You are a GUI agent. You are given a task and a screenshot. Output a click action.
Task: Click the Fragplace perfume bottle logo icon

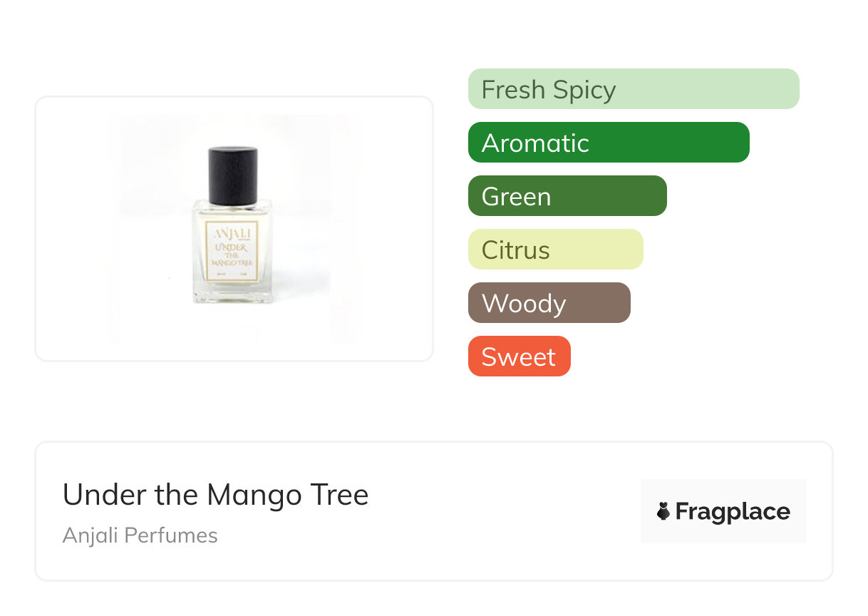pyautogui.click(x=663, y=511)
